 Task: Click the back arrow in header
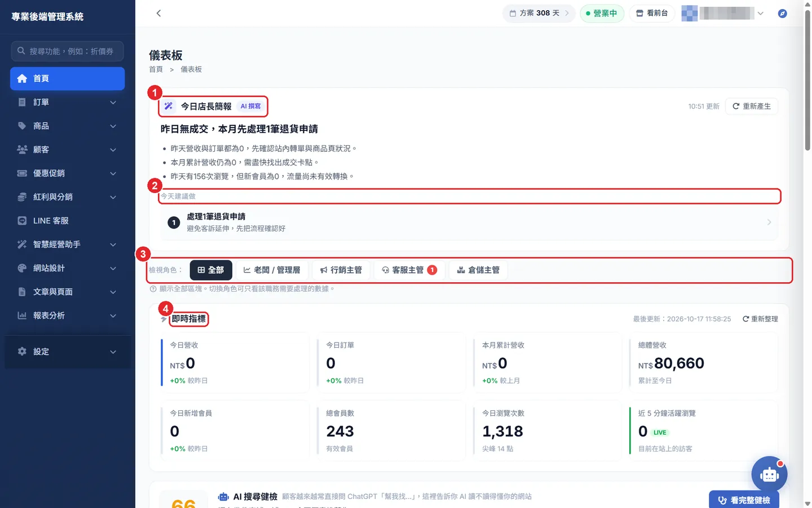tap(158, 13)
